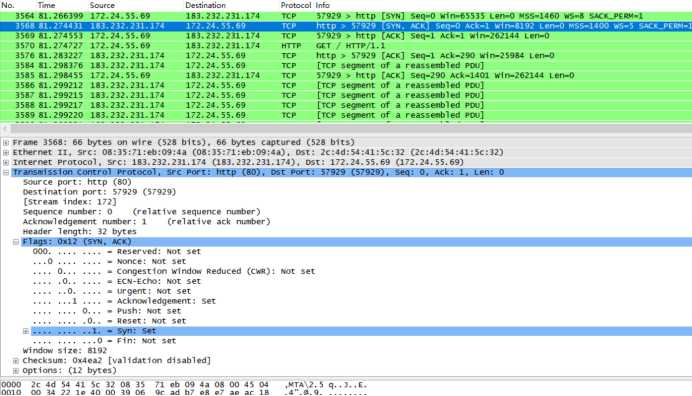Select the Destination port: 57929 field
The image size is (692, 396).
99,192
